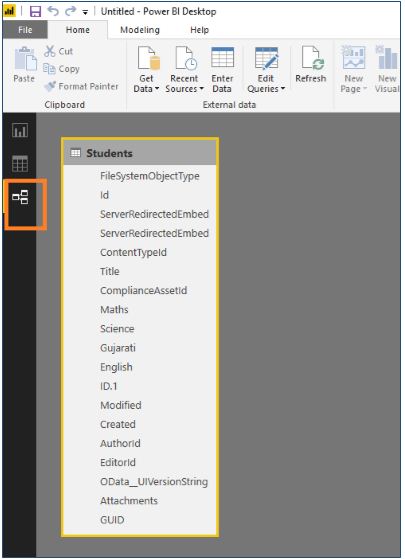Click the Undo arrow in the title bar
Viewport: 405px width, 559px height.
[53, 11]
